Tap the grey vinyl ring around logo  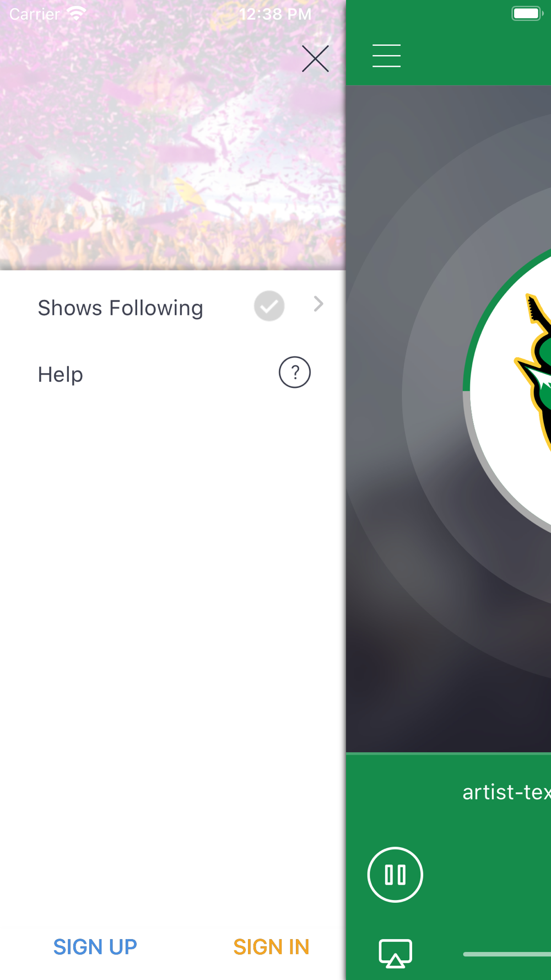[x=435, y=397]
